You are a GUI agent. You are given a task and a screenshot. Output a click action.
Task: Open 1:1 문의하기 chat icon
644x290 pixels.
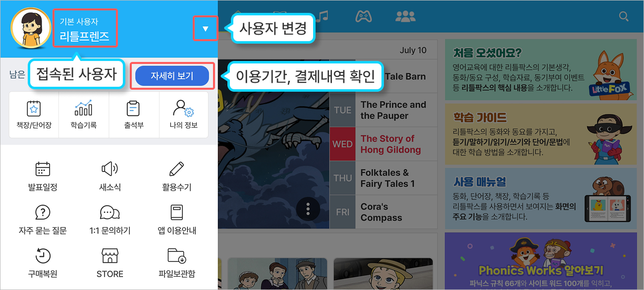109,212
